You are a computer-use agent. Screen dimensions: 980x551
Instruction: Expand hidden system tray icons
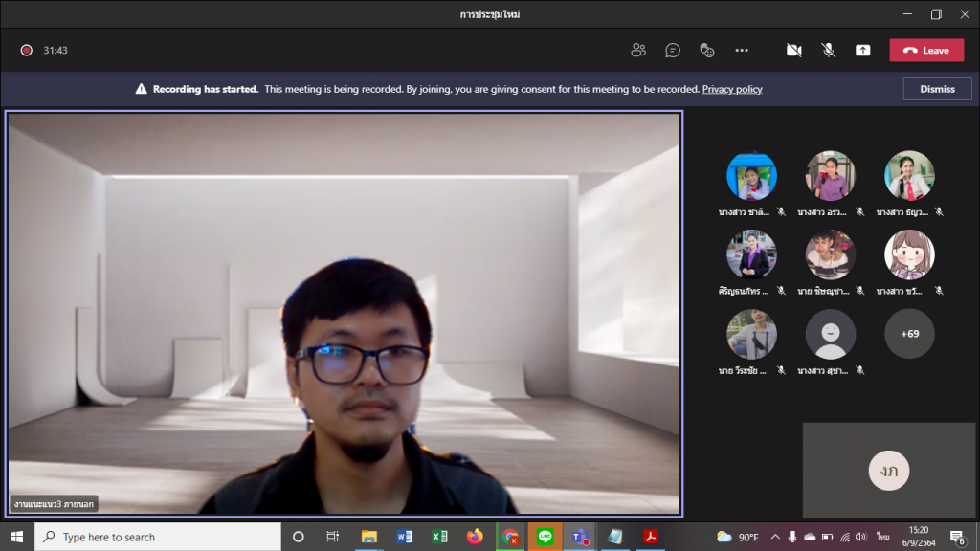pos(774,537)
